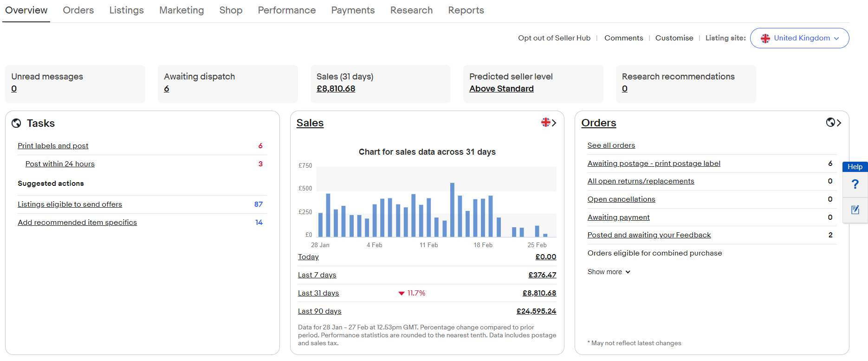
Task: Click the feedback notepad icon below Help
Action: tap(855, 210)
